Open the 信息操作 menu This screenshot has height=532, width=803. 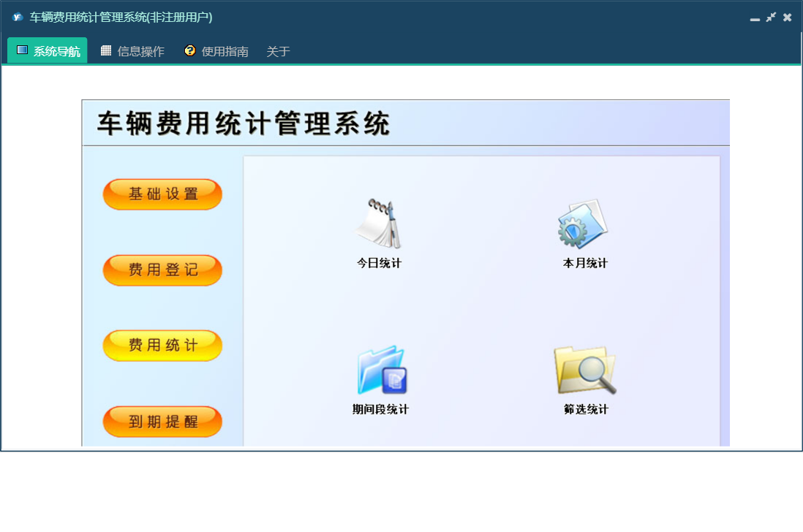132,50
